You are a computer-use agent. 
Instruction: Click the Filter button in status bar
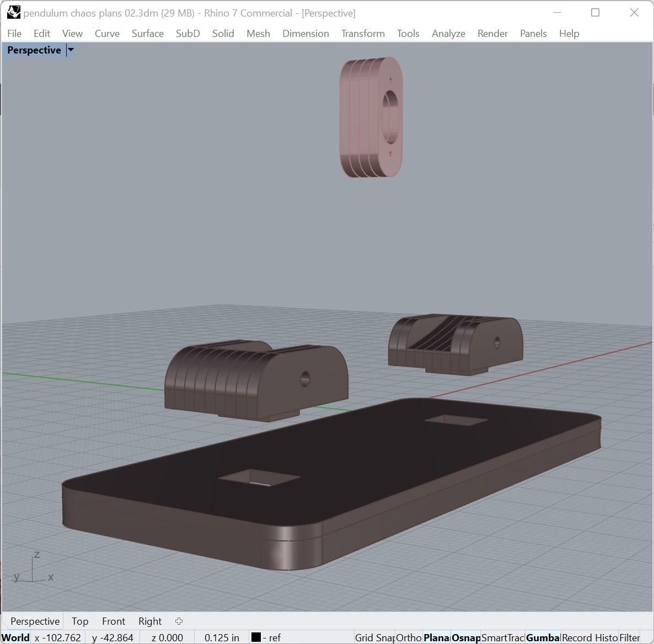click(629, 638)
